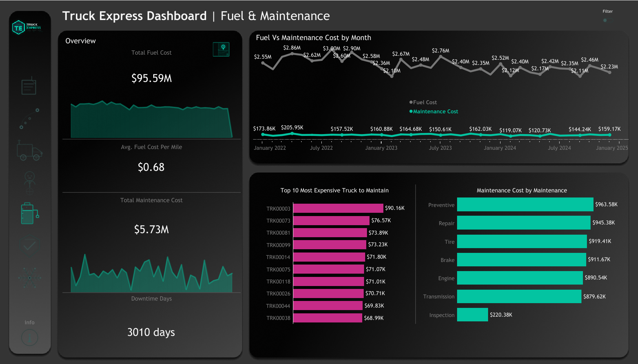
Task: Click the $2.76M fuel data label
Action: [441, 50]
